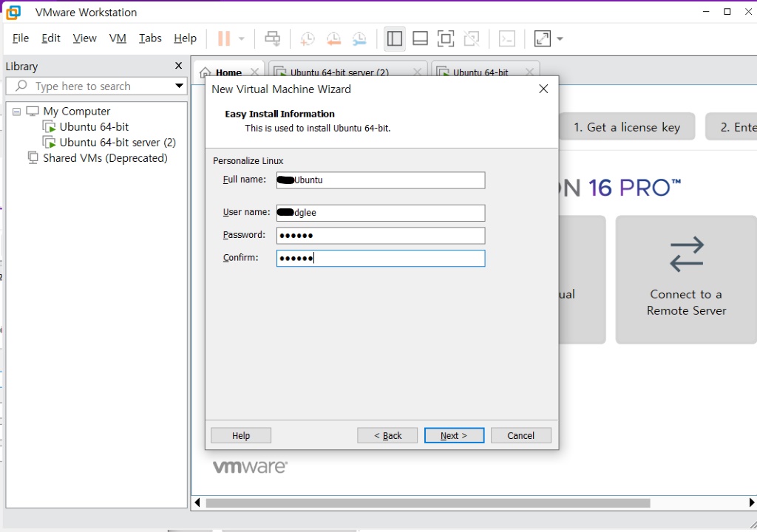
Task: Toggle the Show Library sidebar icon
Action: click(395, 38)
